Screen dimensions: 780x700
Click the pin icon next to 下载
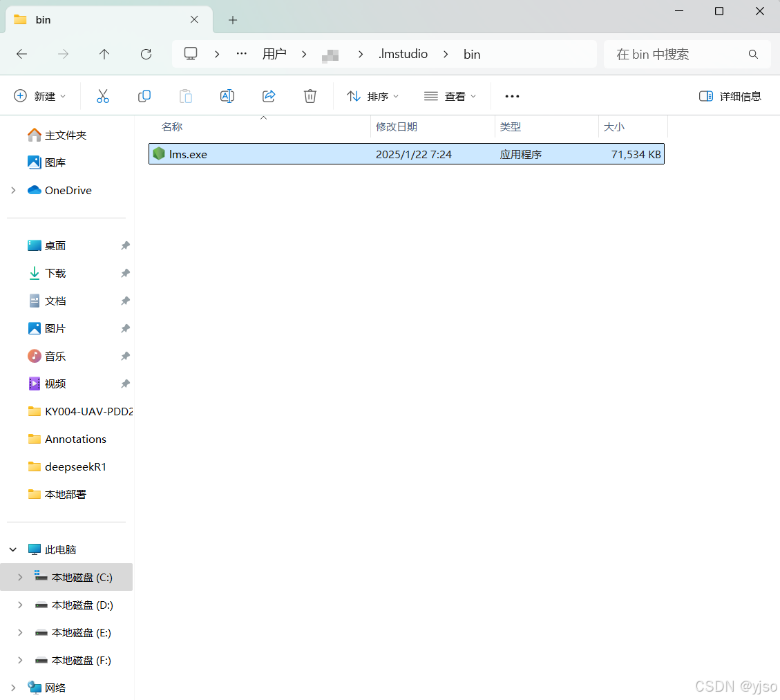click(125, 273)
